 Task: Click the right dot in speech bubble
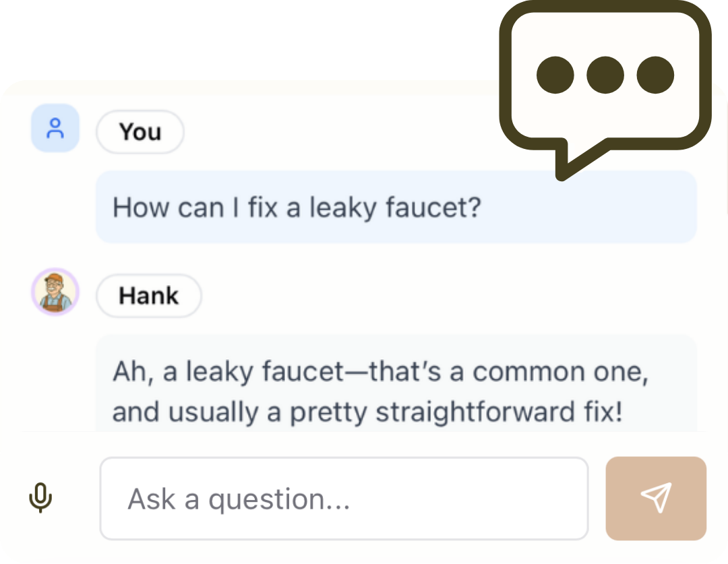tap(655, 75)
